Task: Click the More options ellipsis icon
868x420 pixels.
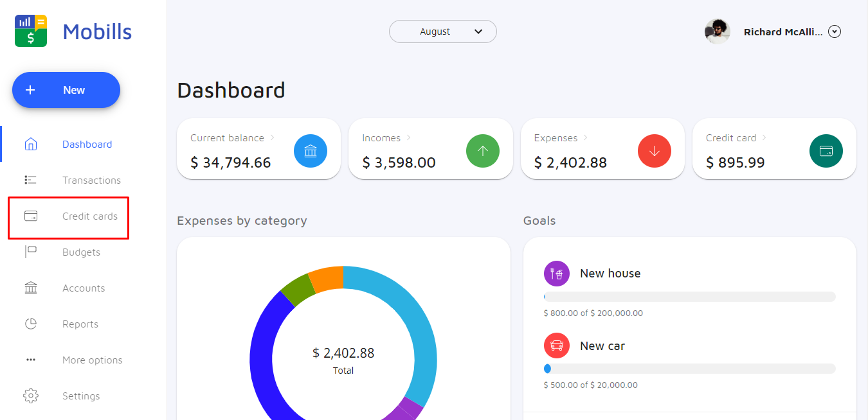Action: click(31, 360)
